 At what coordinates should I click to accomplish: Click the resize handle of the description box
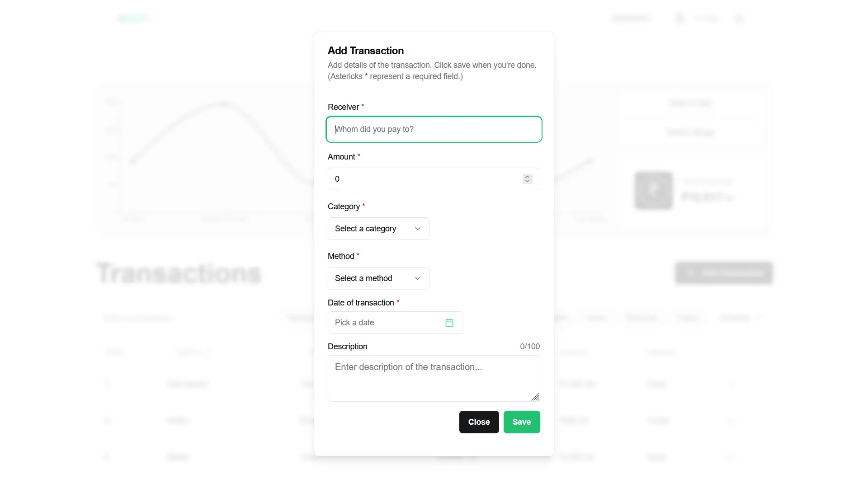[536, 397]
